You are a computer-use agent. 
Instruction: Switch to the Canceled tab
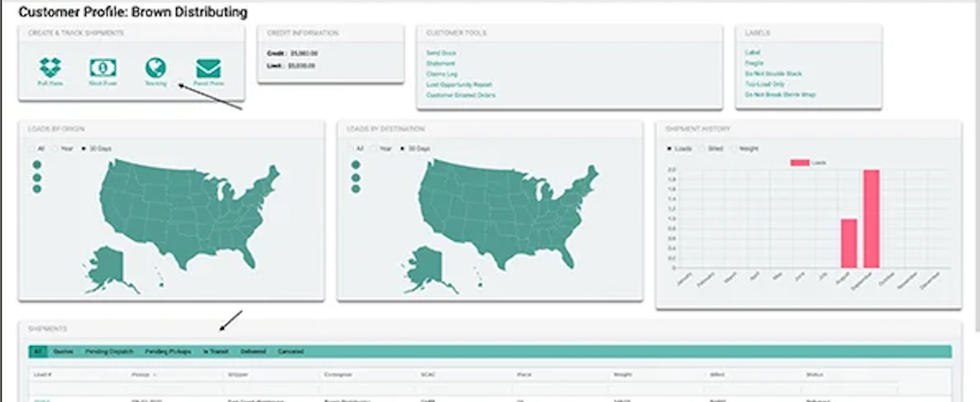291,351
